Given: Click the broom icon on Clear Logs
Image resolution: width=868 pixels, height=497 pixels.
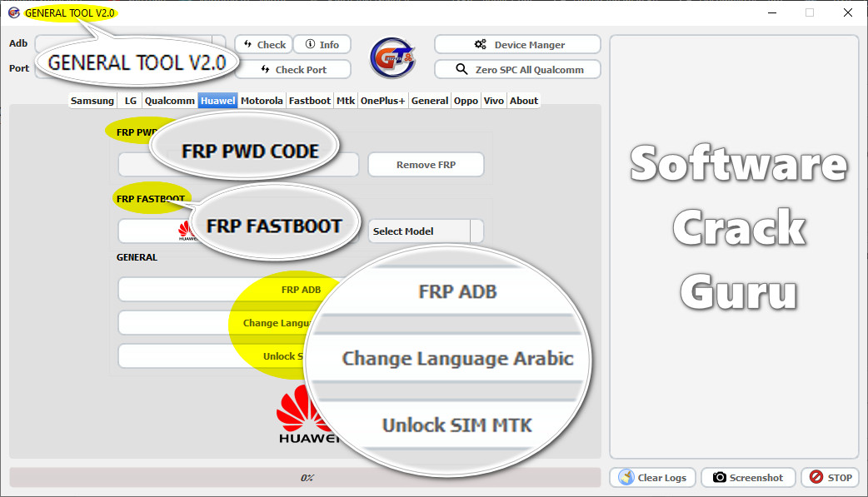Looking at the screenshot, I should 626,477.
